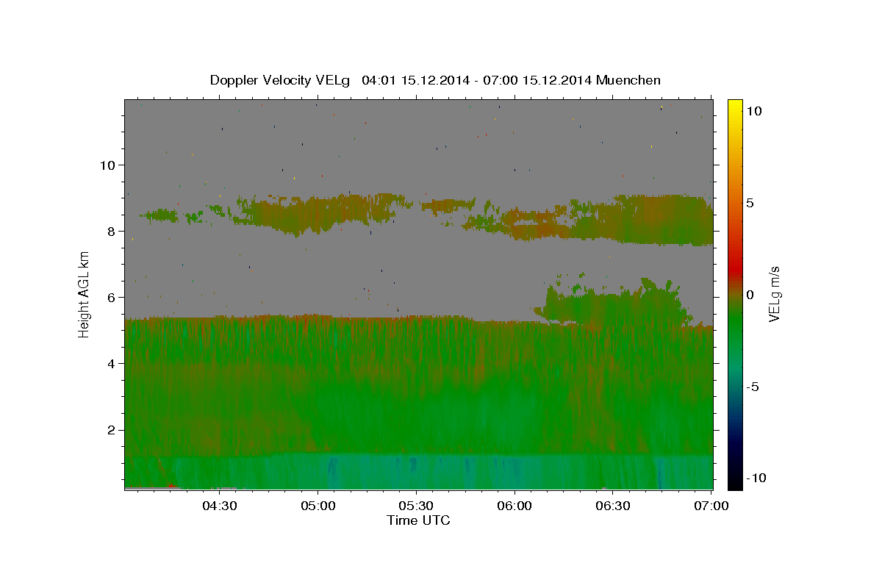882x588 pixels.
Task: Click the colorbar value 10 label
Action: (753, 111)
